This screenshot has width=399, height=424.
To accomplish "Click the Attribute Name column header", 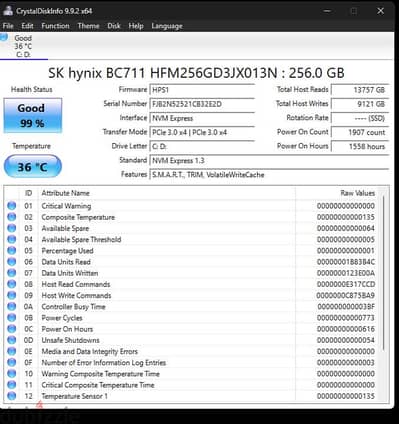I will (65, 193).
